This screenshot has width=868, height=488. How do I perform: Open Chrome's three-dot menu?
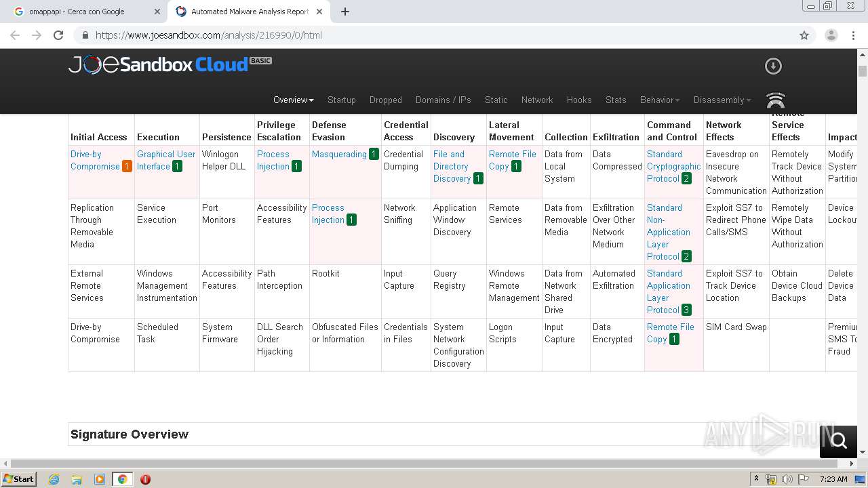click(853, 35)
